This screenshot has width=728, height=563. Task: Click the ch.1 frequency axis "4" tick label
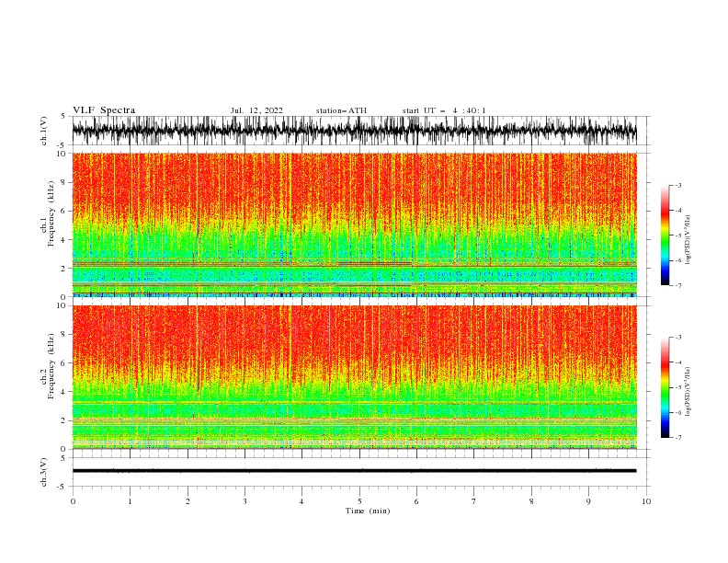pyautogui.click(x=63, y=240)
